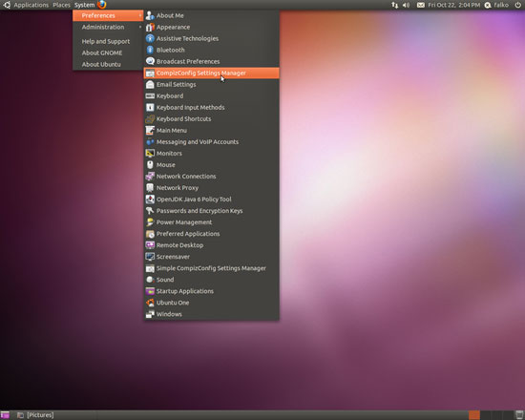Select CompizConfig Settings Manager
This screenshot has width=525, height=420.
click(211, 73)
